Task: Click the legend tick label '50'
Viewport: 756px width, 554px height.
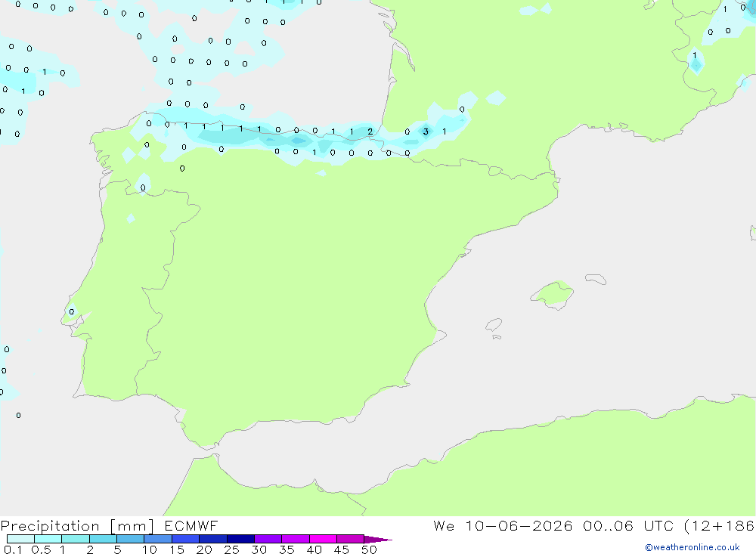Action: pyautogui.click(x=370, y=549)
